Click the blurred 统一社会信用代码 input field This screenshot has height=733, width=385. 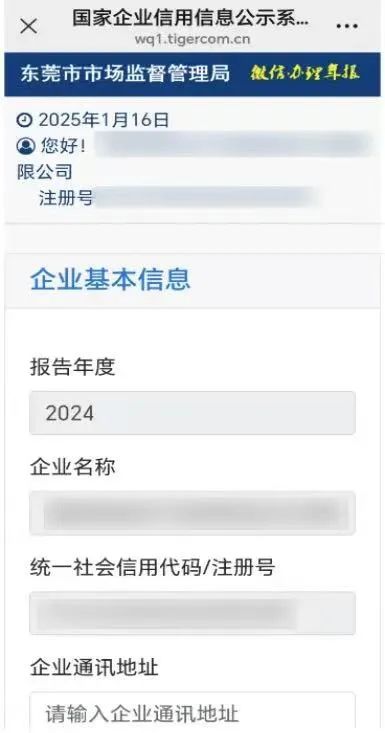(x=192, y=613)
